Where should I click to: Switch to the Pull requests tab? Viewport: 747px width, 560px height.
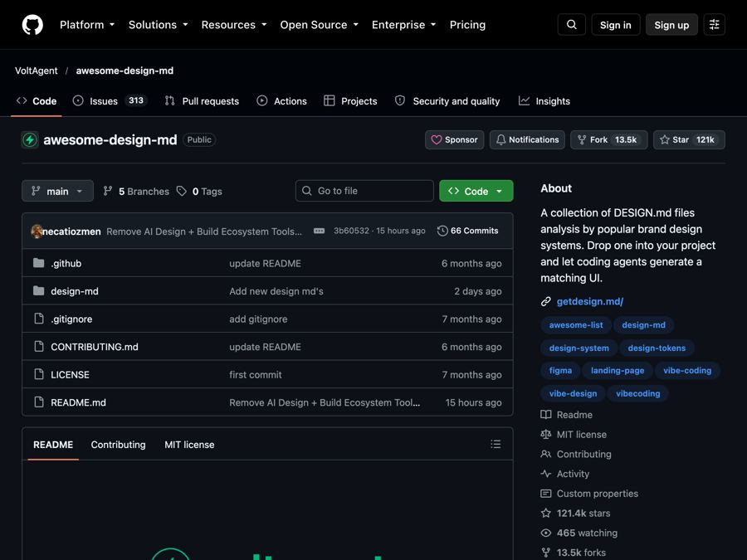tap(202, 101)
